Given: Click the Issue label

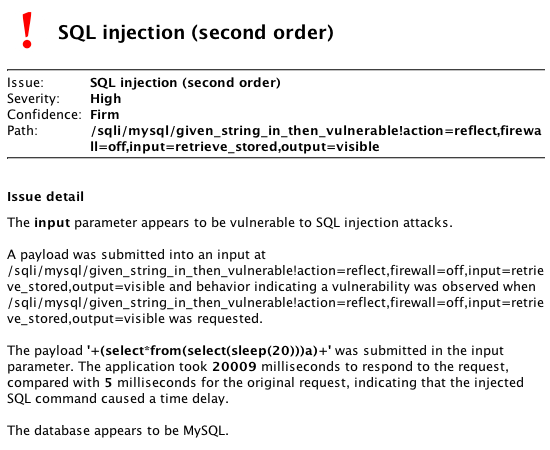Looking at the screenshot, I should click(25, 83).
